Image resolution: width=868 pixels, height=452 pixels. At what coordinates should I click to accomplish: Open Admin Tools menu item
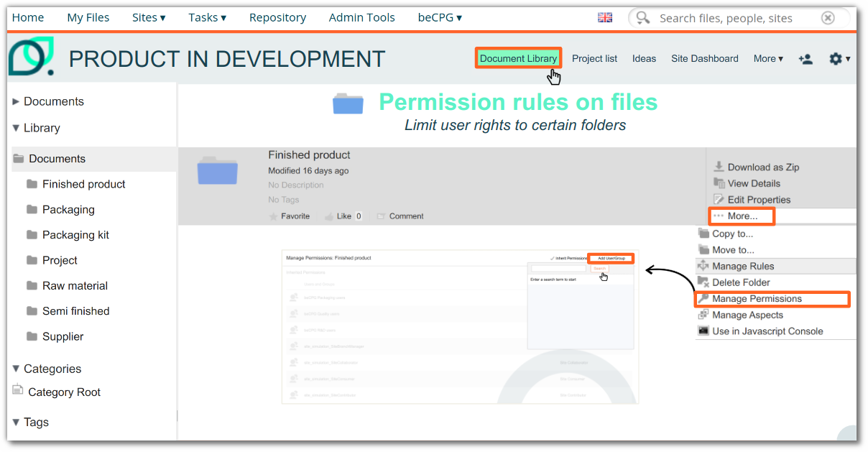pyautogui.click(x=361, y=18)
